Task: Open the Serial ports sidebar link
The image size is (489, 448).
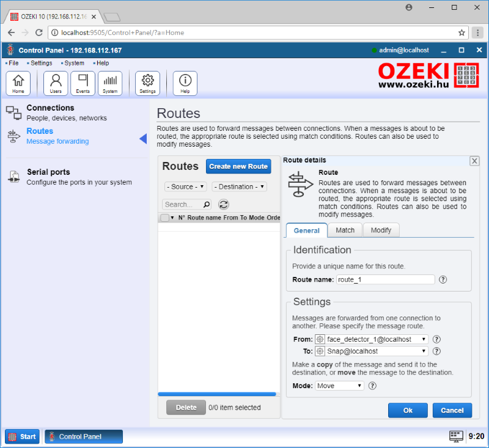Action: pos(48,172)
